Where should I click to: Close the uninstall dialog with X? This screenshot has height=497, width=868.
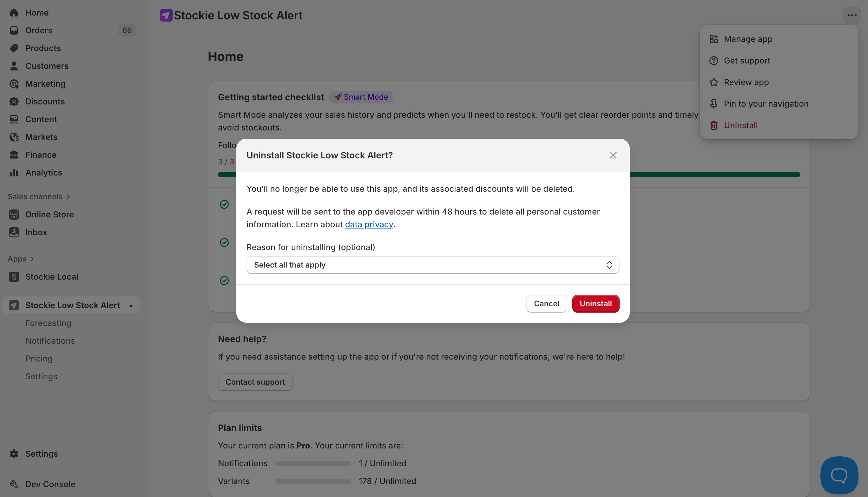click(613, 155)
